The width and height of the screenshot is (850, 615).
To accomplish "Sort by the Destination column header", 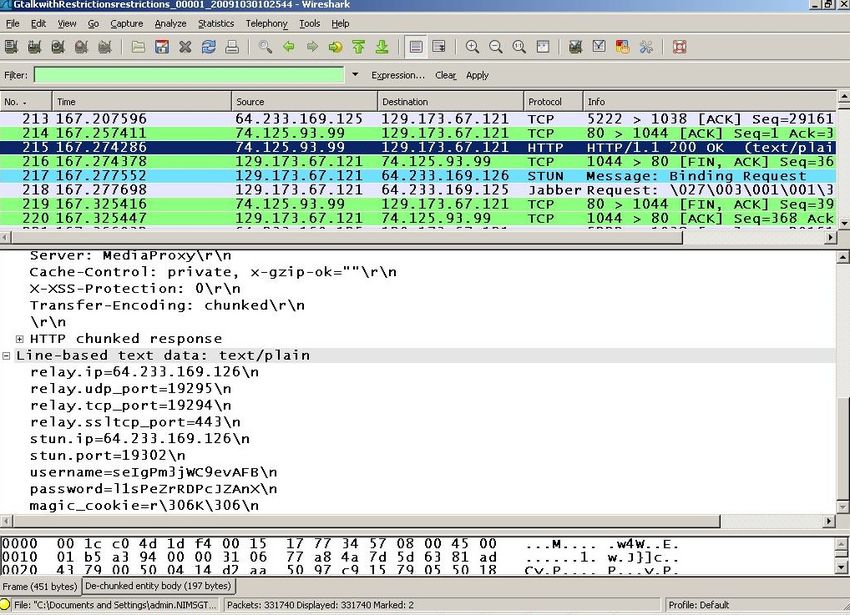I will pos(450,101).
